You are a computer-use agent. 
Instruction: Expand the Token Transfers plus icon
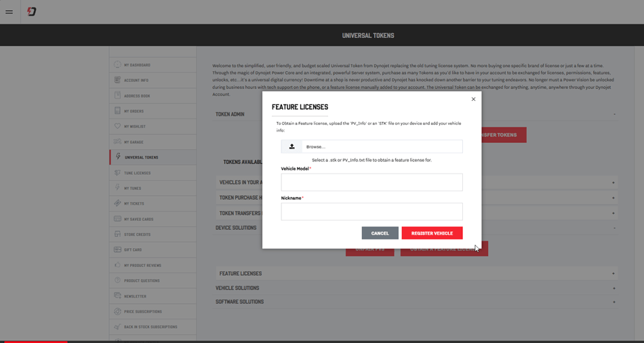click(613, 214)
